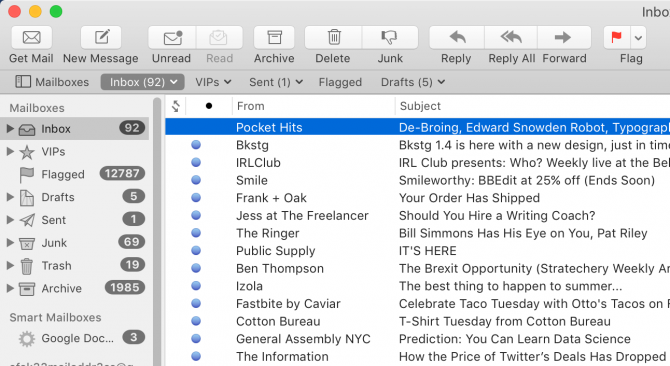Expand the Sent disclosure triangle

[10, 220]
